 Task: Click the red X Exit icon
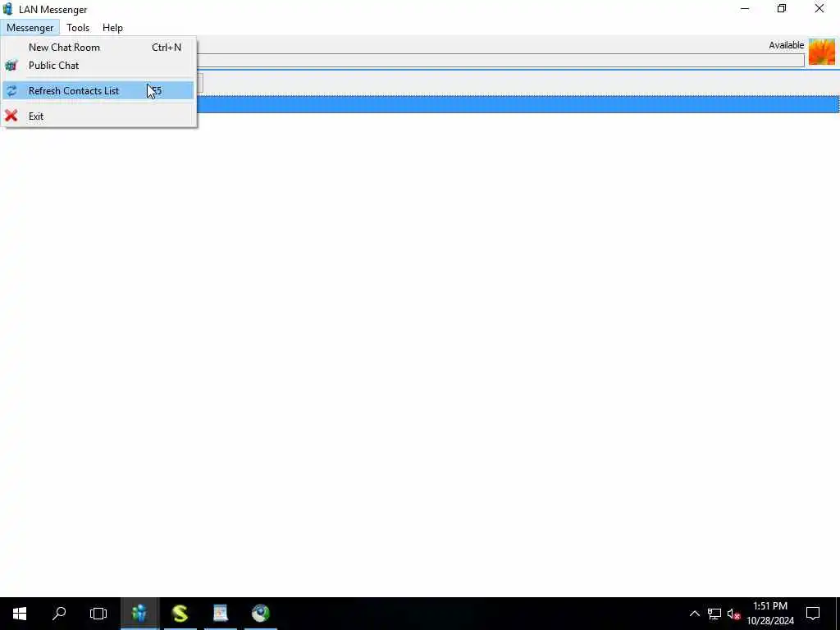[x=11, y=115]
